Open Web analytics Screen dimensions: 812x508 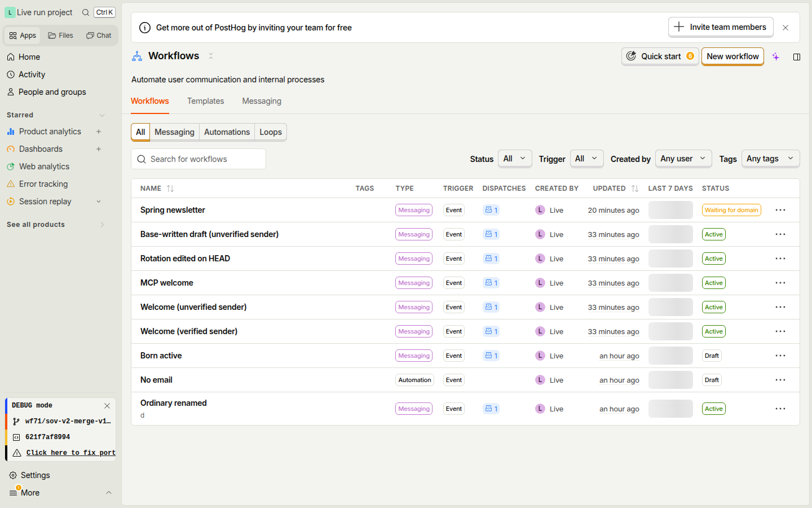[44, 167]
